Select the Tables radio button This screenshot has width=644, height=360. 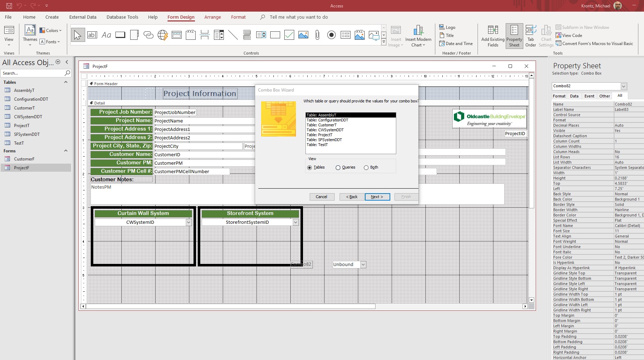click(310, 168)
